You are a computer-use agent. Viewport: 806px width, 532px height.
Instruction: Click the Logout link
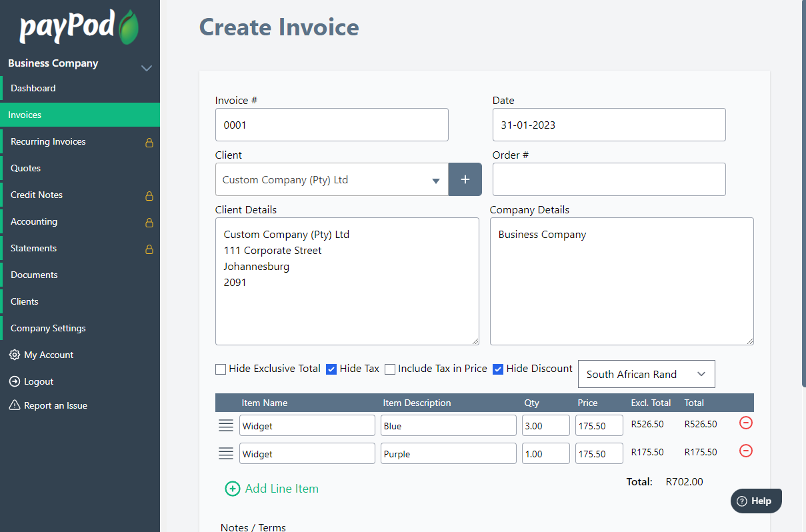pos(39,381)
